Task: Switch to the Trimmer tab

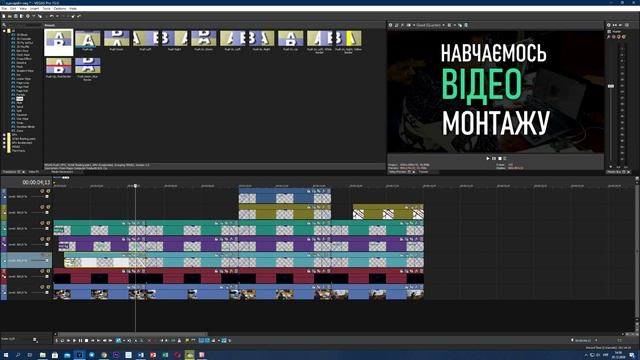Action: coord(423,172)
